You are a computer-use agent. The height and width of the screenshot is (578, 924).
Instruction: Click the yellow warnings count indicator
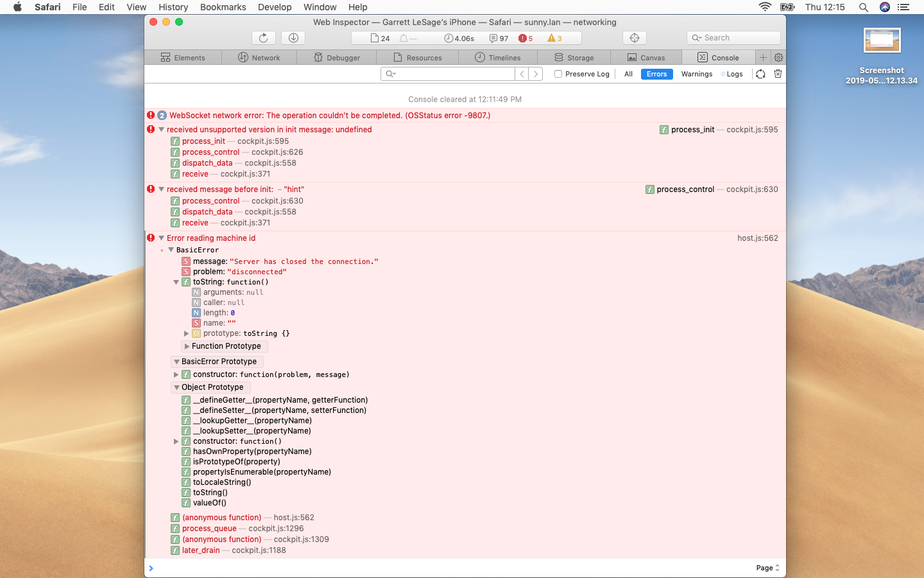(554, 39)
